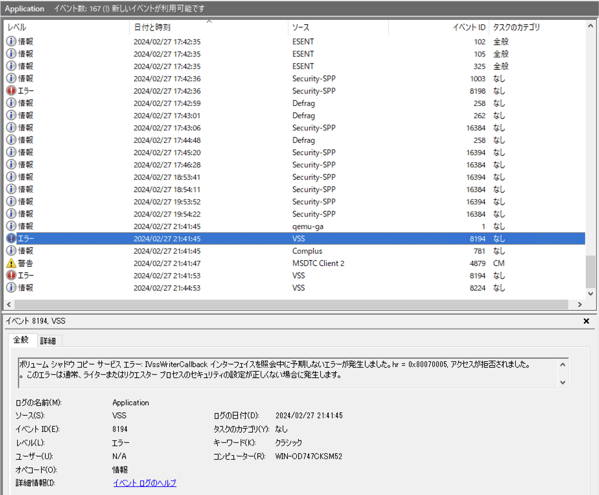Click the log date value in the details
Image resolution: width=599 pixels, height=495 pixels.
(x=309, y=415)
